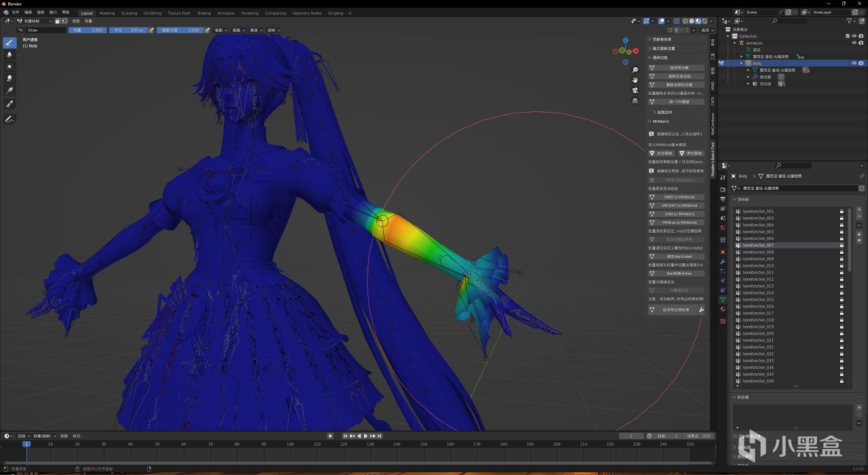This screenshot has height=475, width=868.
Task: Select the Draw weight paint brush tool
Action: [9, 42]
